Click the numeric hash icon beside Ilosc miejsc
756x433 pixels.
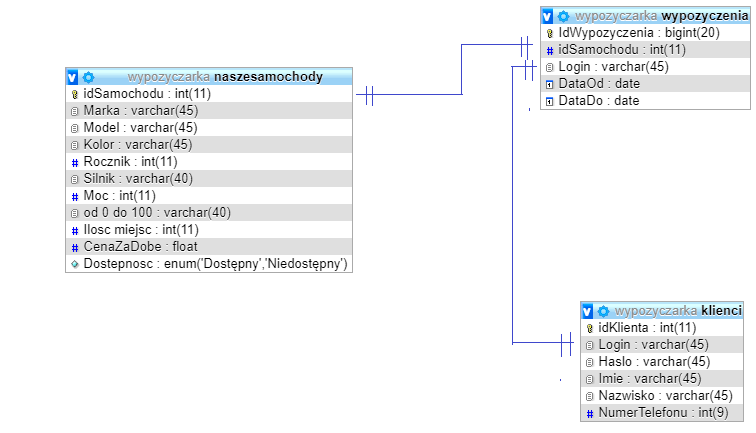tap(75, 230)
